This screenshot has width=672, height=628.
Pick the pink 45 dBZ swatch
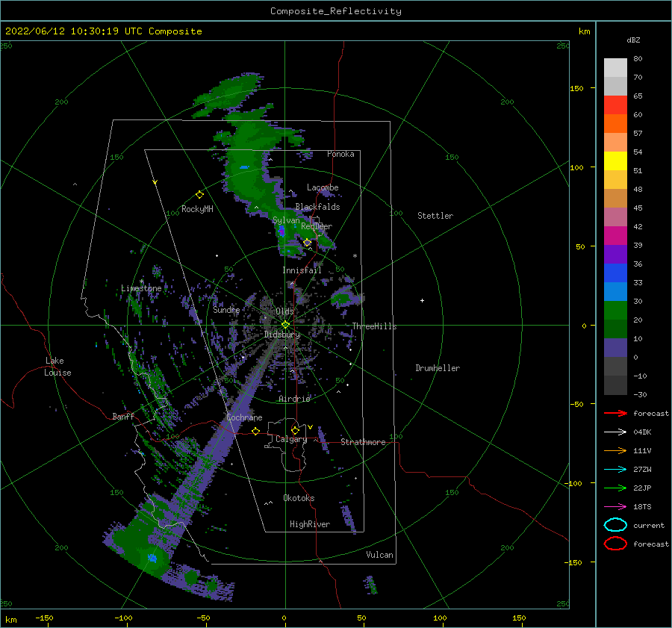pos(615,217)
